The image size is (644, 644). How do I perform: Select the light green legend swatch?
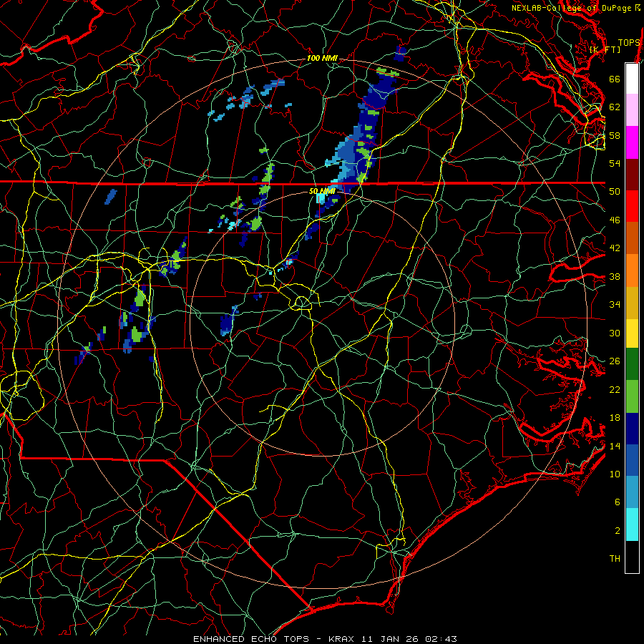[x=632, y=396]
